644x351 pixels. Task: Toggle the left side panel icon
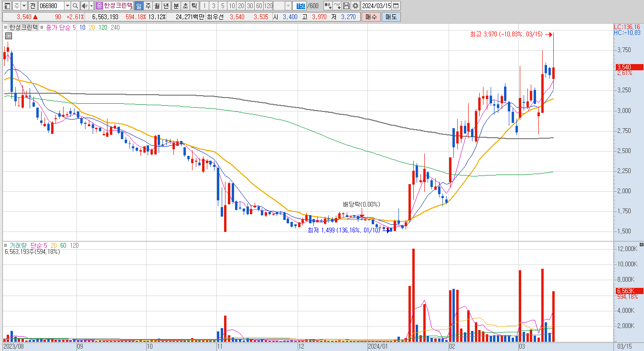(8, 6)
